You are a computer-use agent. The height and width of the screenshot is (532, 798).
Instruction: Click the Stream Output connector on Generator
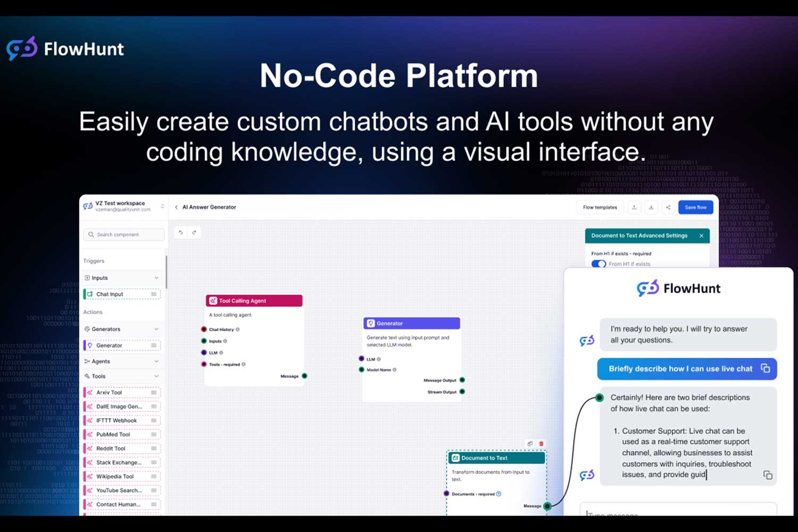pos(462,392)
